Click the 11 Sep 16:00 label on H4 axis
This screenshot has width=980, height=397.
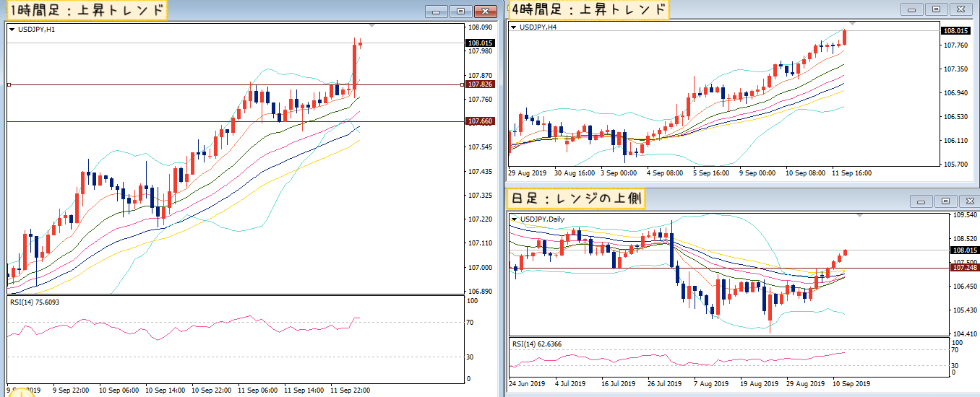(x=851, y=173)
